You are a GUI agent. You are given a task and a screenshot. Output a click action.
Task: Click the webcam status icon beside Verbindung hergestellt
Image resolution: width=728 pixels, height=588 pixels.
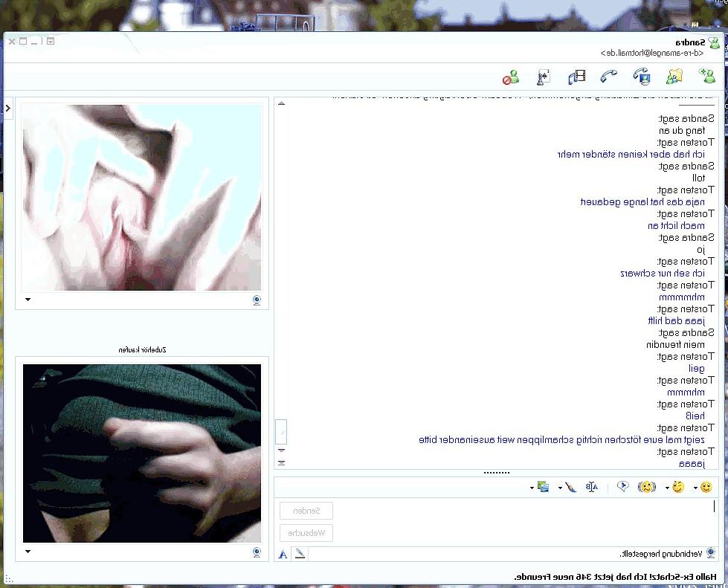(710, 553)
